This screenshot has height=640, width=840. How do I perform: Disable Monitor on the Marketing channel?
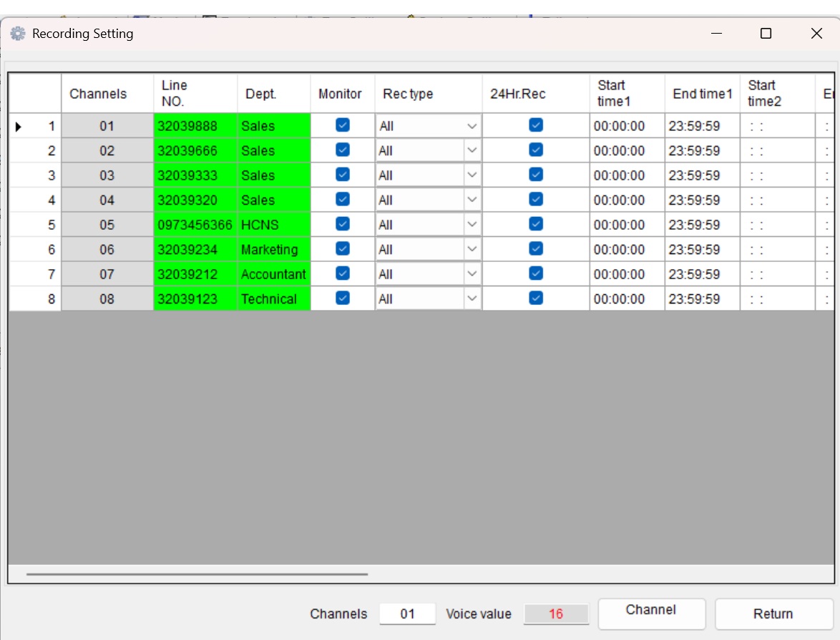pos(342,249)
